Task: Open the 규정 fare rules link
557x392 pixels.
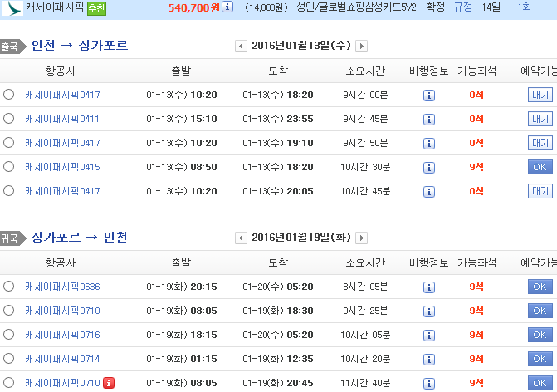Action: pos(463,7)
